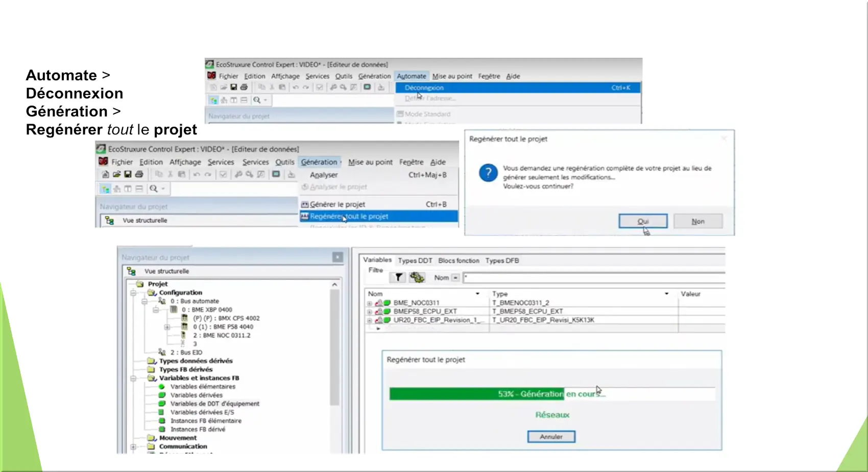Click New project icon in Génération-menu window toolbar

point(105,175)
